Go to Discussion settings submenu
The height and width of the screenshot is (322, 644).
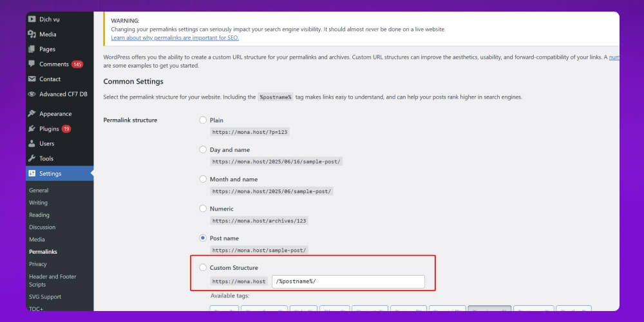point(43,227)
